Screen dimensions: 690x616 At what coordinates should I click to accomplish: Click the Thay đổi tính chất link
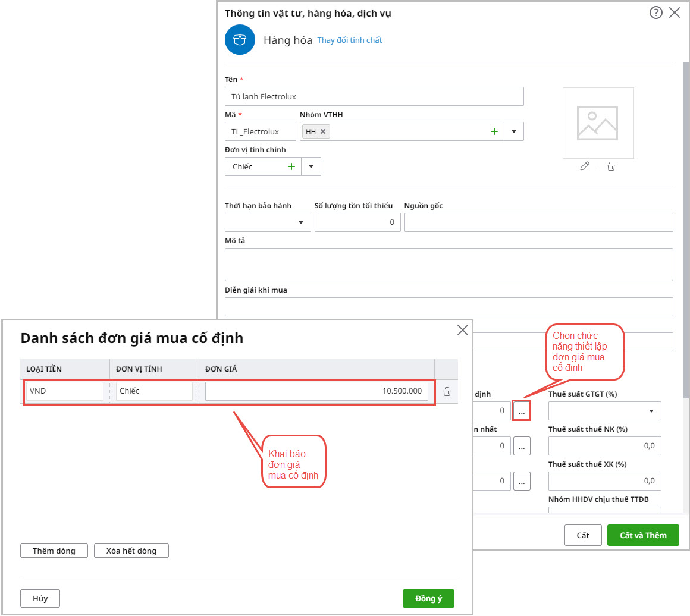[x=350, y=40]
